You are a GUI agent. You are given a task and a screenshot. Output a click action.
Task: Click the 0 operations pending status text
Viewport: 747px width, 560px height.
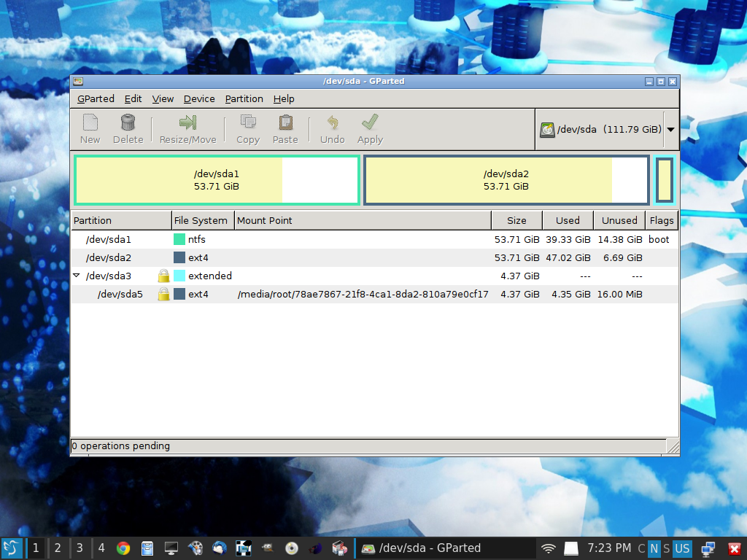pyautogui.click(x=120, y=446)
